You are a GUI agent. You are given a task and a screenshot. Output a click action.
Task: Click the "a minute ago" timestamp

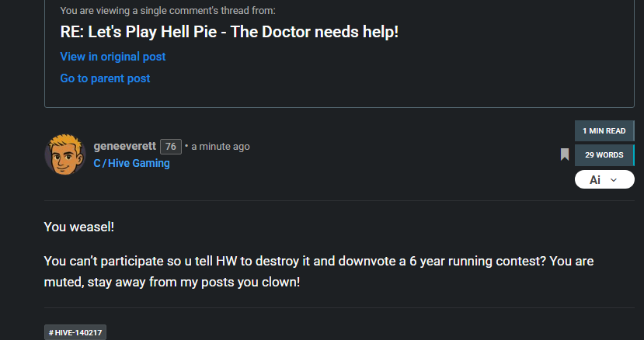tap(221, 146)
